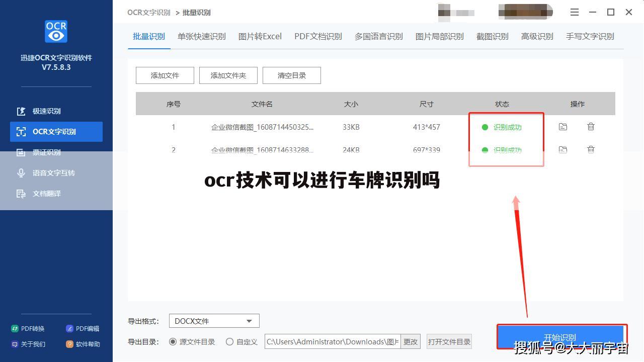Switch to the PDF文档识别 tab
The width and height of the screenshot is (644, 362).
click(318, 36)
